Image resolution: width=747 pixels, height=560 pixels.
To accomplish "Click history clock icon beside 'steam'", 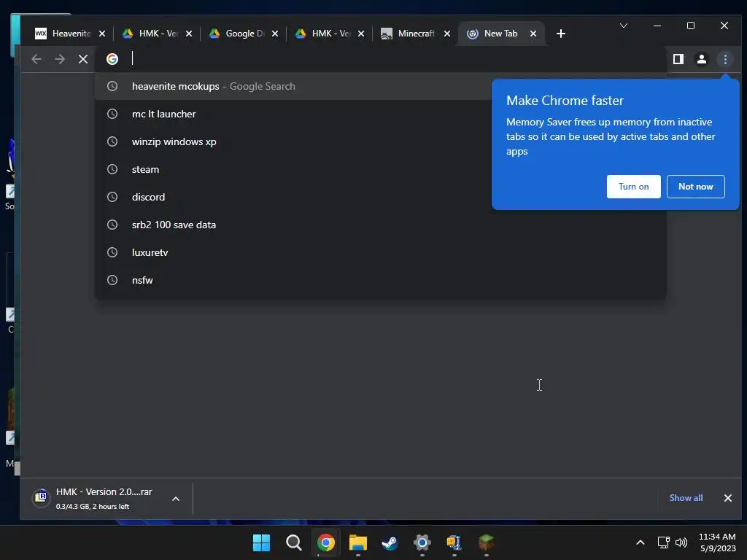I will tap(112, 169).
